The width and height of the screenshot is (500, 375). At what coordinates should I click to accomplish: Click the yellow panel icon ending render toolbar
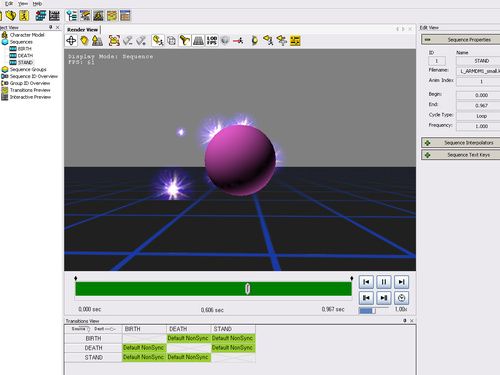point(295,41)
